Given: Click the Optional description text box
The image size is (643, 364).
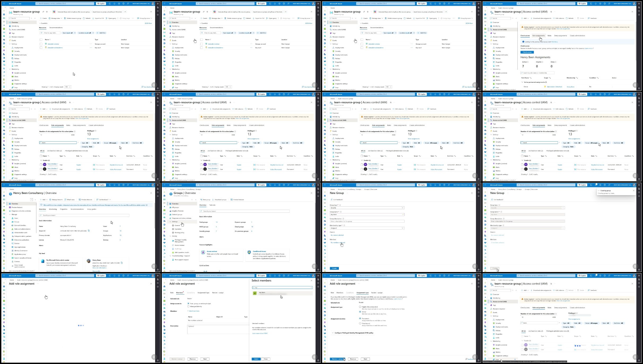Looking at the screenshot, I should click(x=217, y=329).
